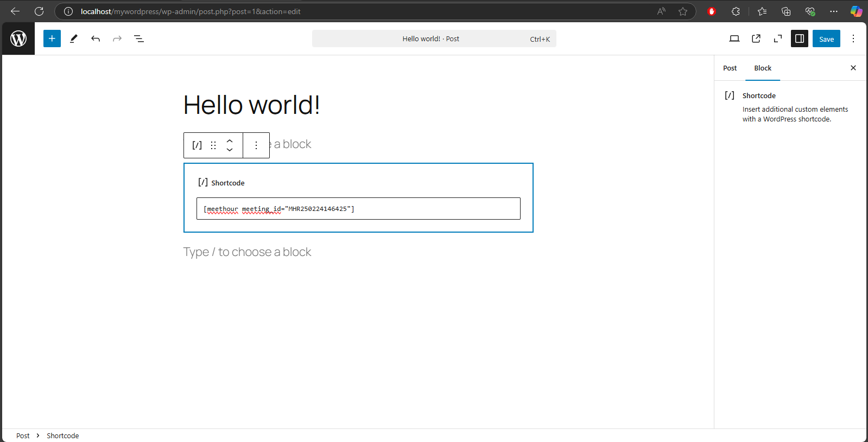Open the editor Options three-dot menu
This screenshot has height=442, width=868.
point(853,39)
